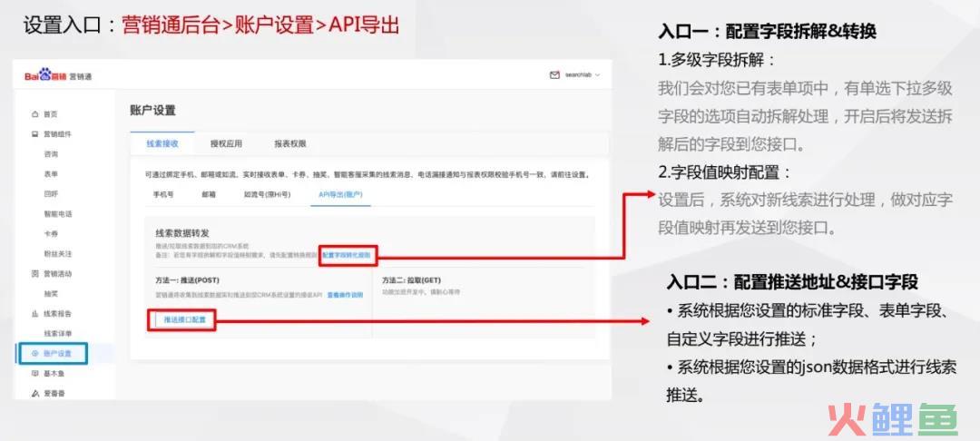Select 回呼 in the sidebar
Viewport: 980px width, 441px height.
51,194
